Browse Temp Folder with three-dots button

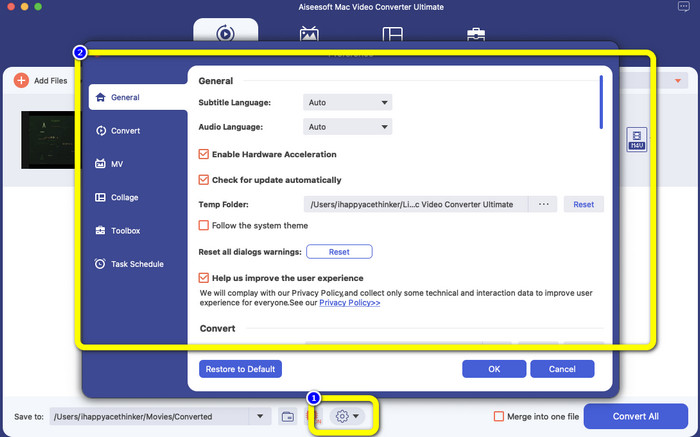click(543, 204)
